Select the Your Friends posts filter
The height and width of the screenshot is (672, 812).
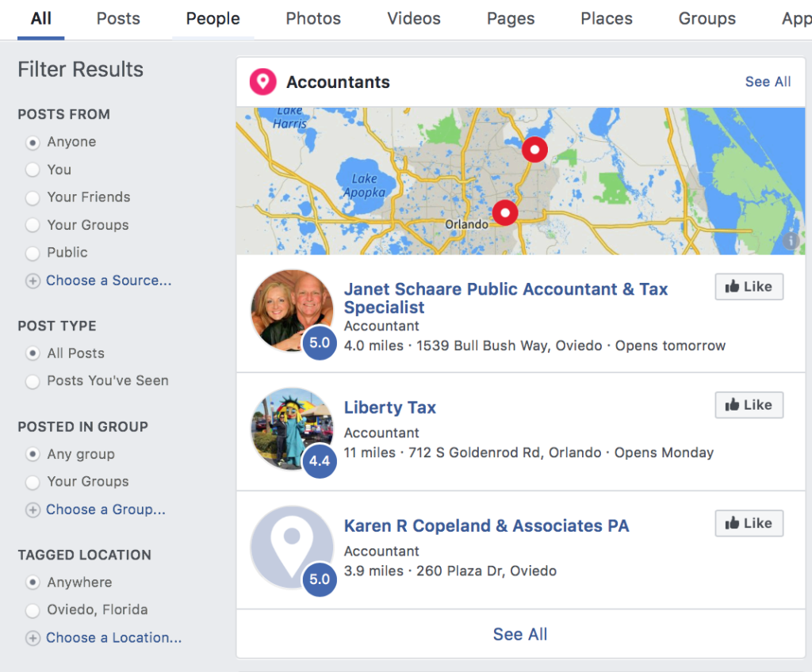pos(33,197)
